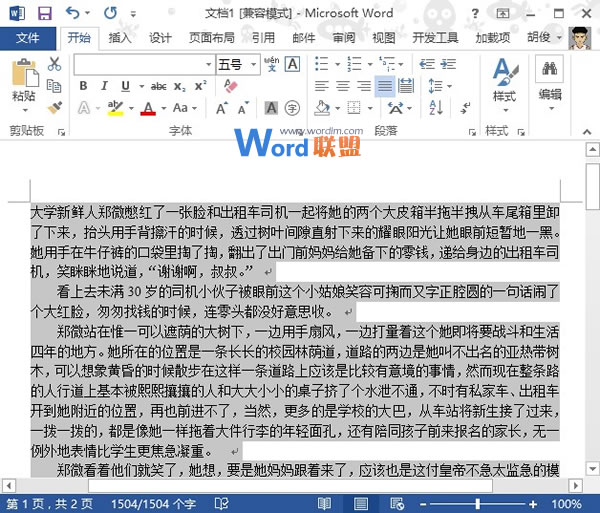This screenshot has width=600, height=513.
Task: Toggle strikethrough formatting
Action: pyautogui.click(x=158, y=86)
